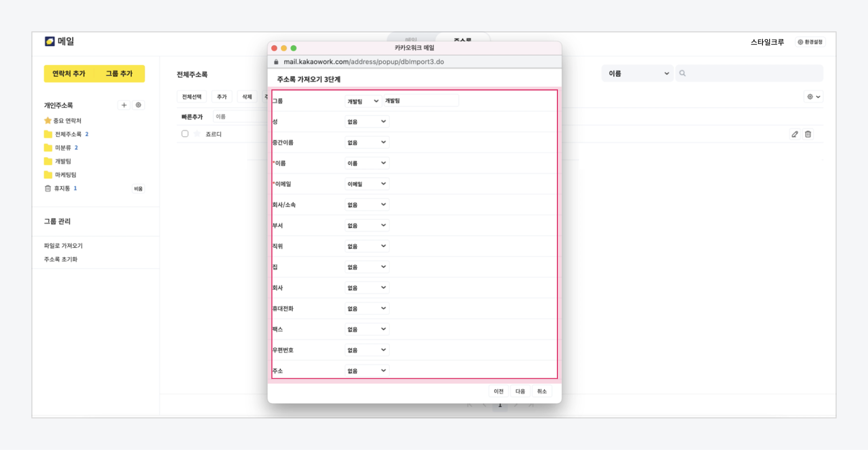
Task: Open the list settings gear dropdown
Action: (813, 97)
